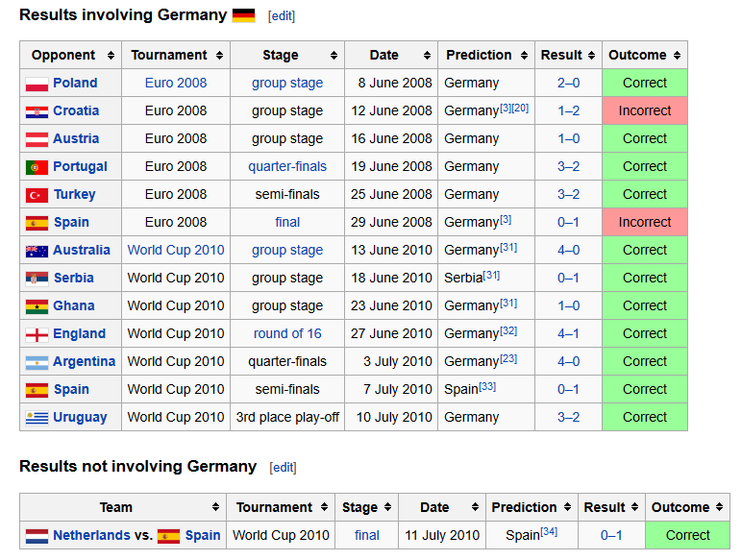Image resolution: width=742 pixels, height=560 pixels.
Task: Click the Ghana flag icon
Action: pyautogui.click(x=37, y=306)
